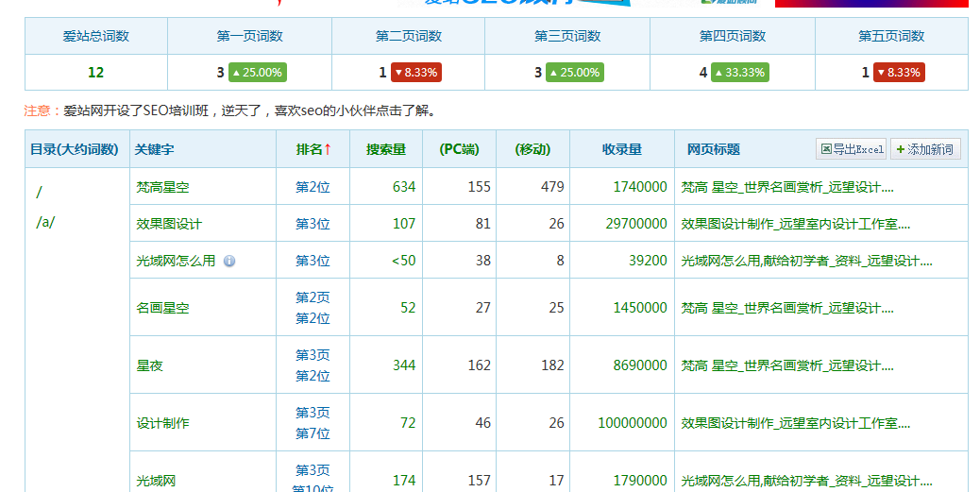Click the SEO training notice text
Screen dimensions: 980x492
[250, 110]
